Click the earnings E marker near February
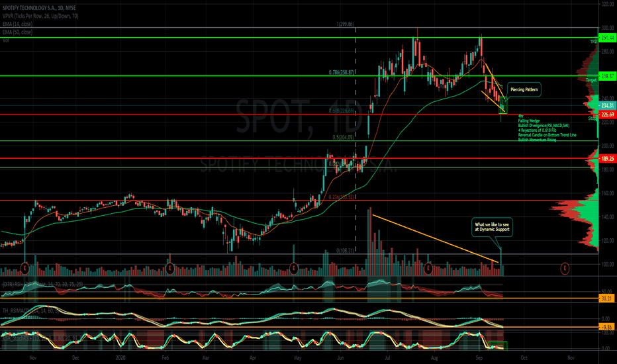 (169, 269)
